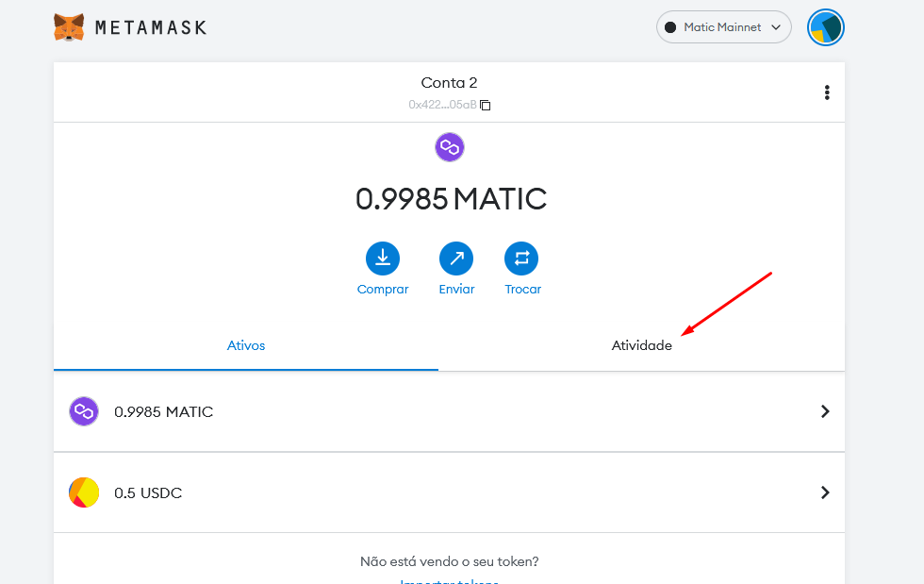The height and width of the screenshot is (584, 924).
Task: Click the Importar tokens link
Action: pos(450,579)
